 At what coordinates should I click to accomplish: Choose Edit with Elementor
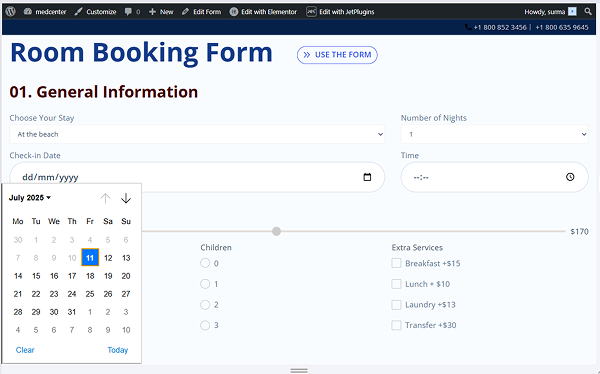(x=263, y=12)
